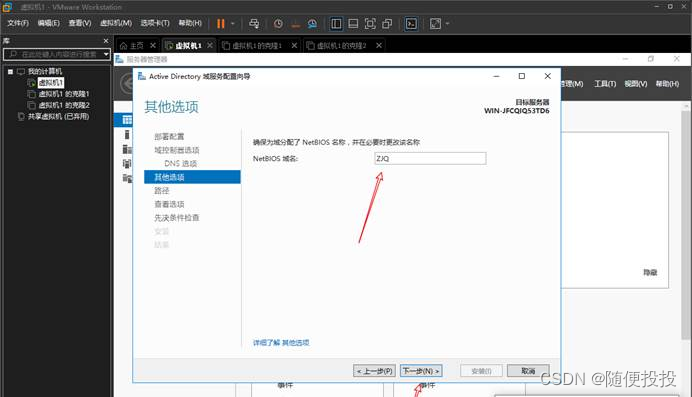
Task: Open the pause button dropdown arrow
Action: (233, 24)
